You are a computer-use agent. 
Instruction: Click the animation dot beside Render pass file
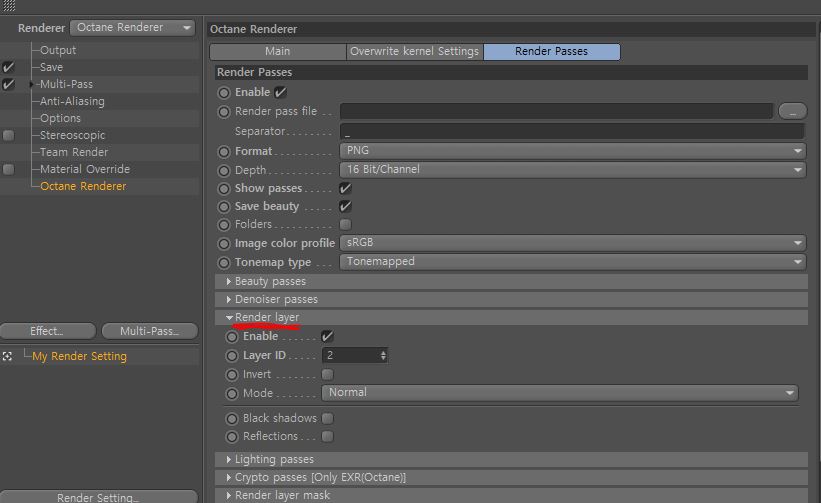point(224,111)
